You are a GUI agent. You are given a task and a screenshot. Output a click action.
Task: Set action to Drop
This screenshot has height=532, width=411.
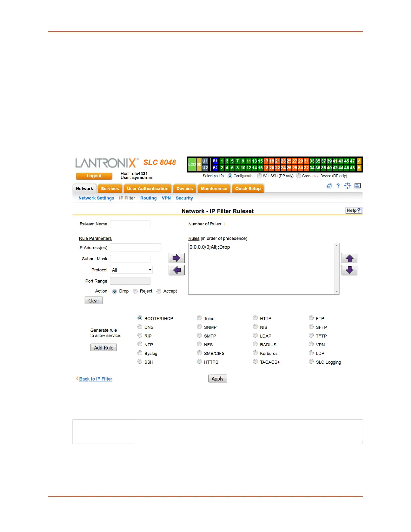point(115,291)
